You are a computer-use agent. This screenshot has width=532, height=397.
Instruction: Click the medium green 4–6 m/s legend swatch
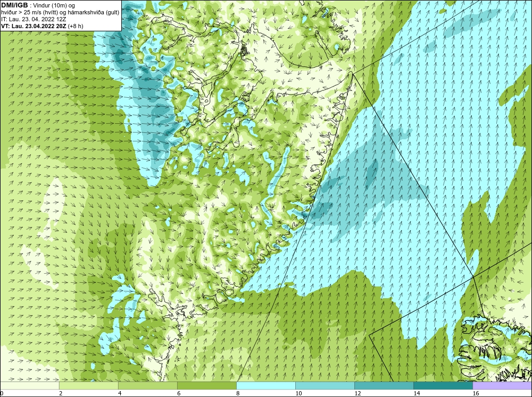[x=148, y=385]
